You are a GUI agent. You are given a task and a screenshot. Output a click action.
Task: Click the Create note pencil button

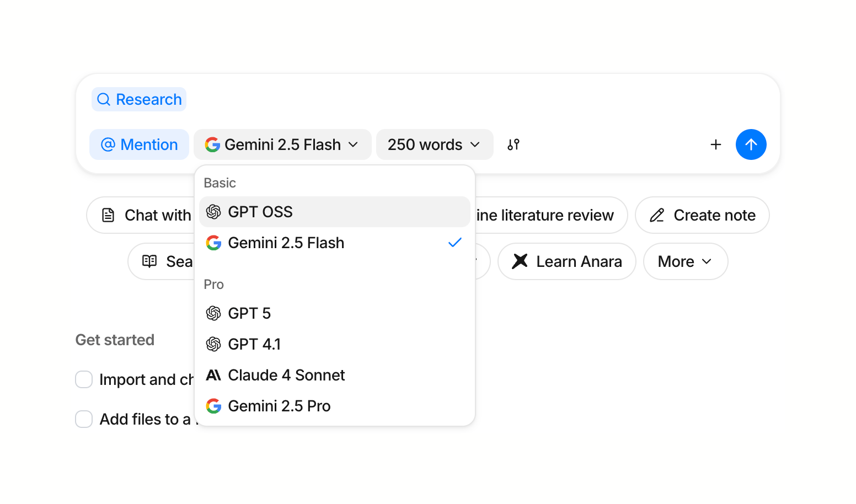pos(702,215)
